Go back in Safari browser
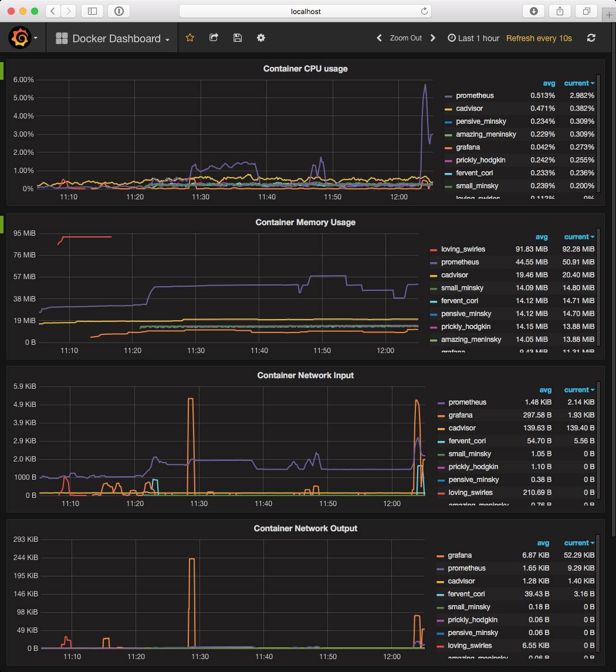 pyautogui.click(x=53, y=11)
